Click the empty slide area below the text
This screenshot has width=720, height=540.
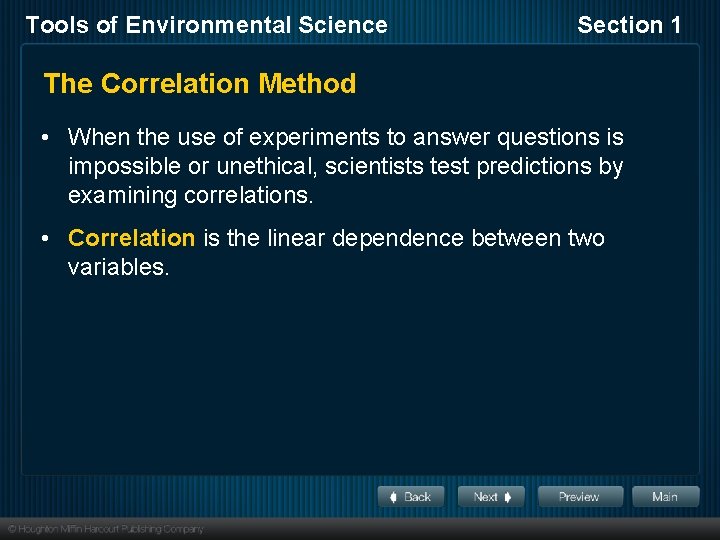tap(360, 377)
